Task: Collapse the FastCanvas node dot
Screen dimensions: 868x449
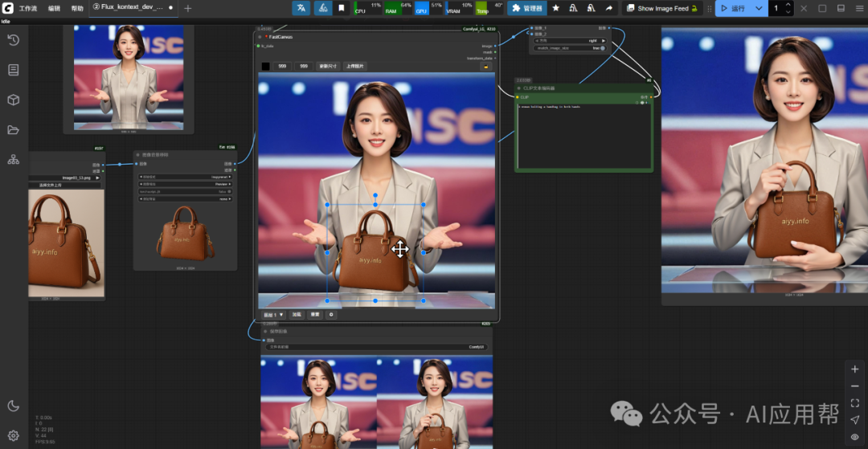Action: tap(260, 37)
